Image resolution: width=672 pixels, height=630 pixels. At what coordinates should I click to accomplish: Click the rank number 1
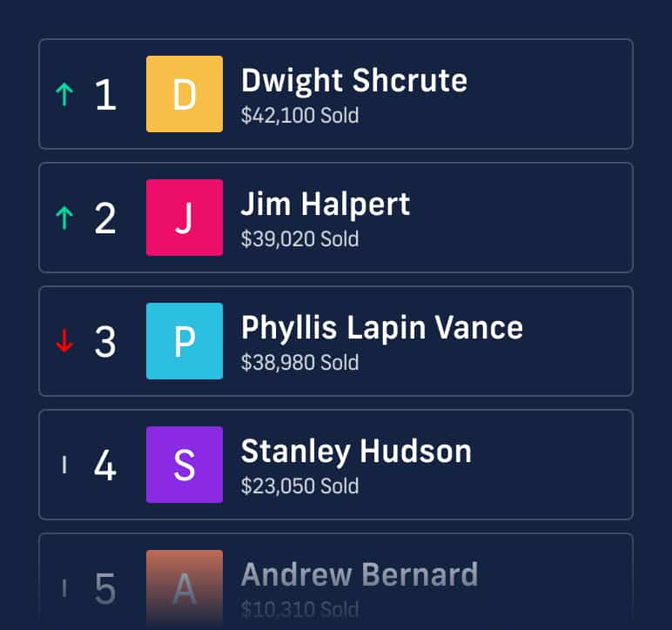pyautogui.click(x=105, y=95)
